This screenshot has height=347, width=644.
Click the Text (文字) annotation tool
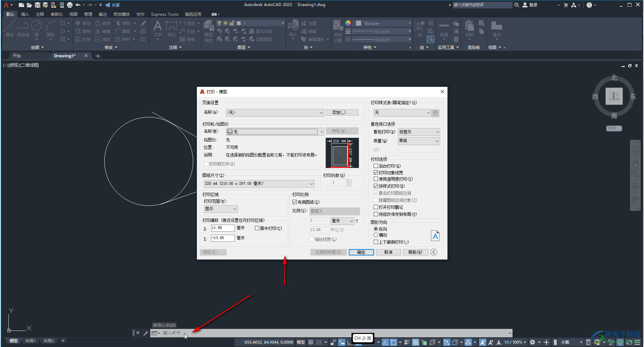pyautogui.click(x=158, y=28)
